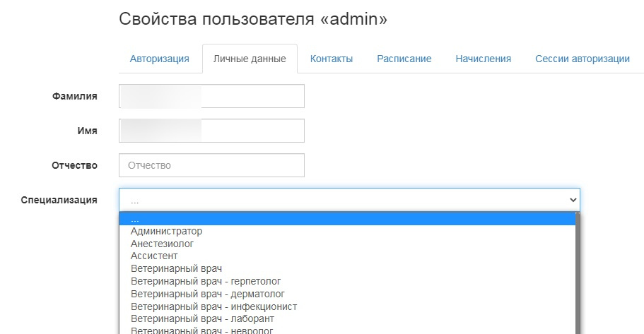Viewport: 644px width, 334px height.
Task: Click the Имя input field
Action: point(211,131)
